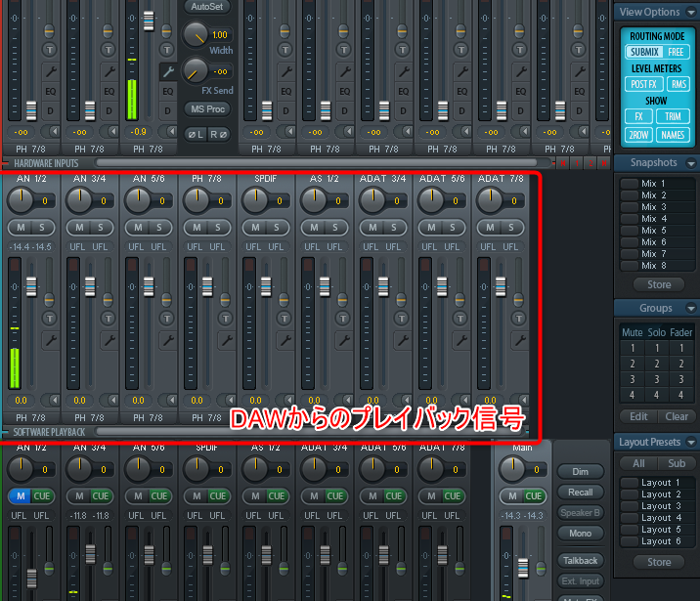Unmute the AN 1/2 hardware output with blue M
700x601 pixels.
click(x=21, y=496)
